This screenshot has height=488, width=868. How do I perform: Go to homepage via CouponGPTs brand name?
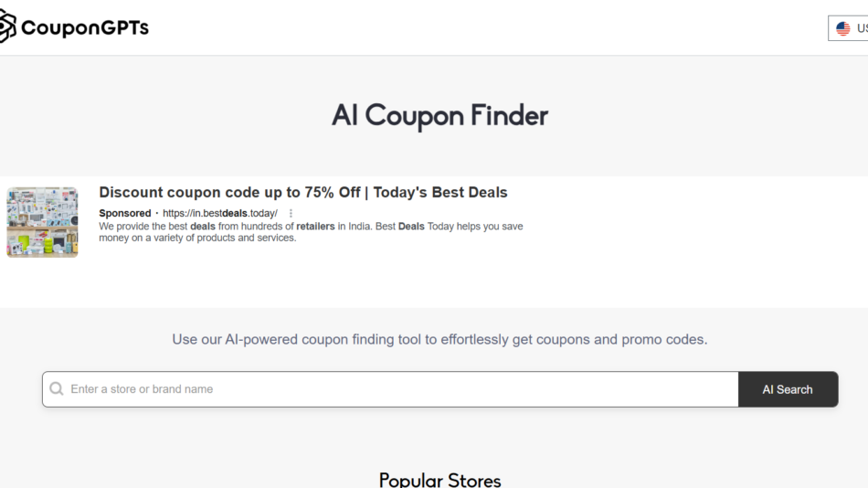(x=84, y=27)
